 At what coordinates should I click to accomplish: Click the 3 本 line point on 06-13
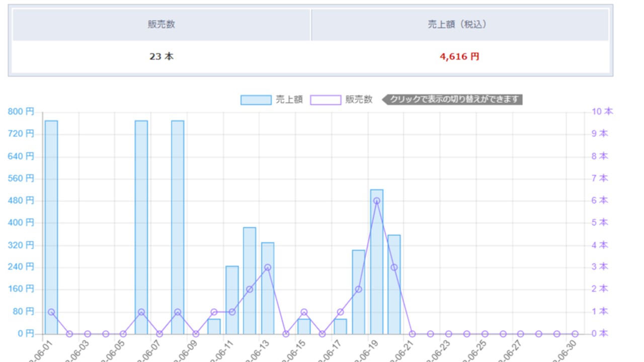click(x=268, y=267)
